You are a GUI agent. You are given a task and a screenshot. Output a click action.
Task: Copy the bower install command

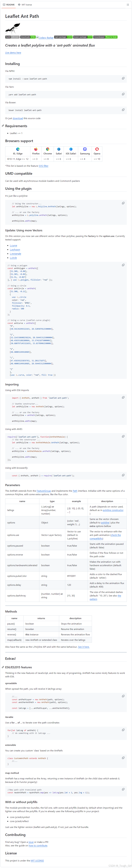click(123, 110)
